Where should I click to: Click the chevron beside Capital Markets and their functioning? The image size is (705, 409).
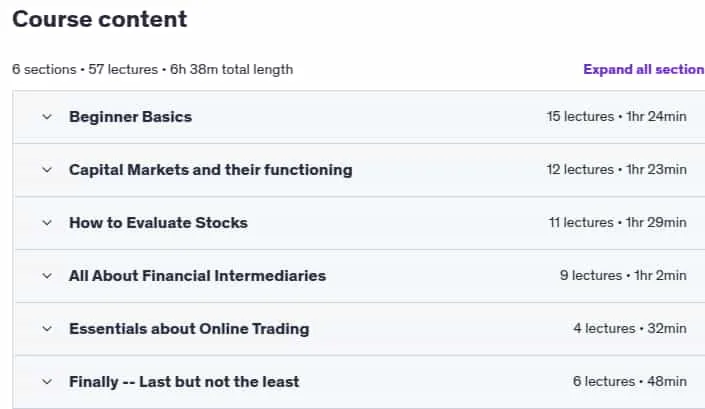pyautogui.click(x=47, y=170)
